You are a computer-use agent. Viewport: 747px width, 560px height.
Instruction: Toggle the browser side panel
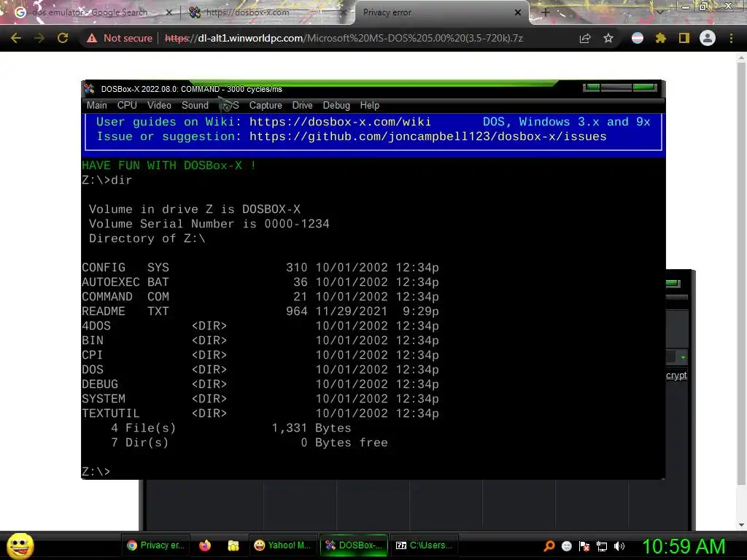point(684,38)
